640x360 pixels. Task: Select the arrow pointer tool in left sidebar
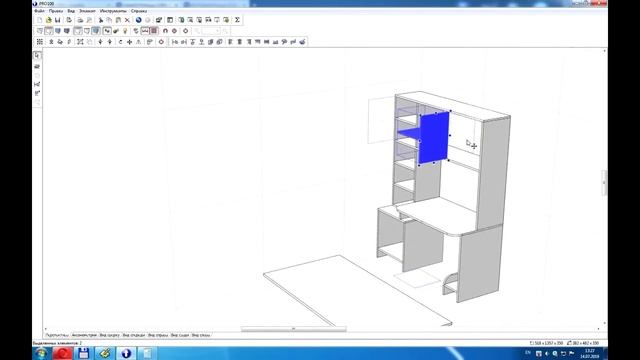pos(37,55)
